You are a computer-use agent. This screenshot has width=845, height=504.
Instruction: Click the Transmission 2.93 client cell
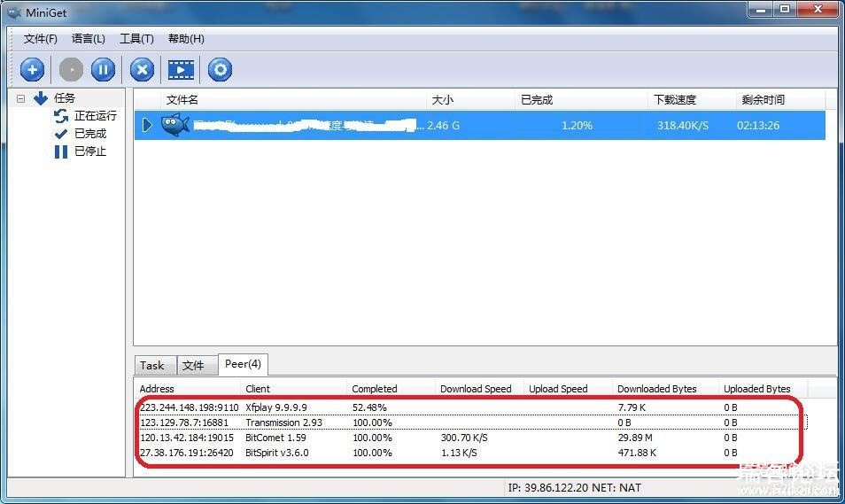pos(284,423)
